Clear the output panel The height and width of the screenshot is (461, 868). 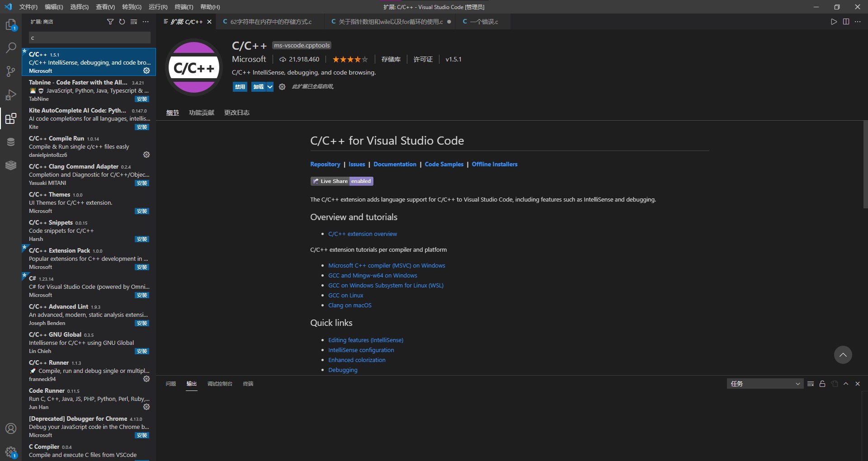click(x=811, y=384)
